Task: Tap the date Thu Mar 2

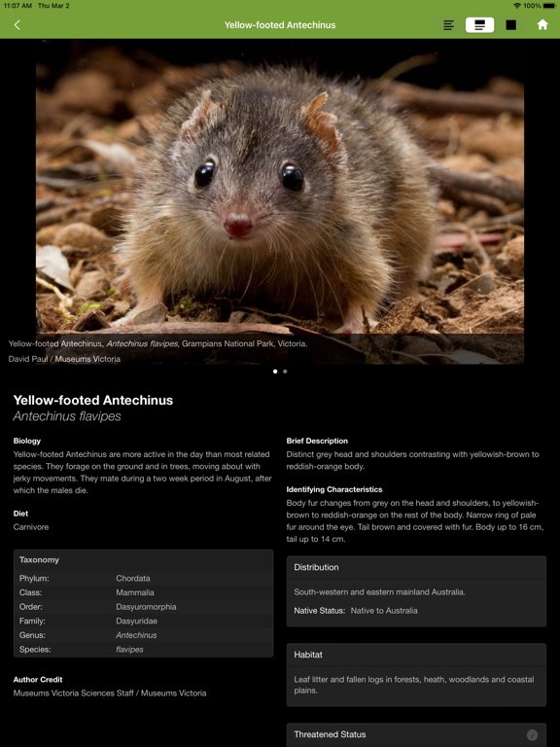Action: pyautogui.click(x=53, y=5)
